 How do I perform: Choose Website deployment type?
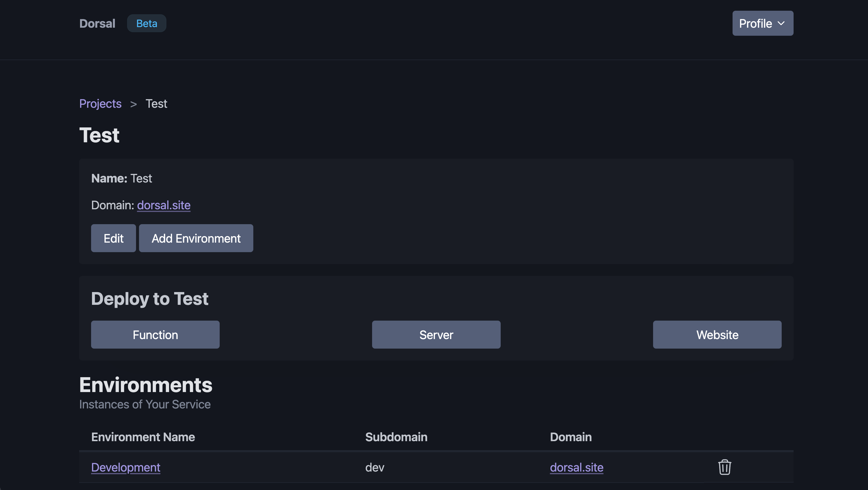tap(717, 335)
